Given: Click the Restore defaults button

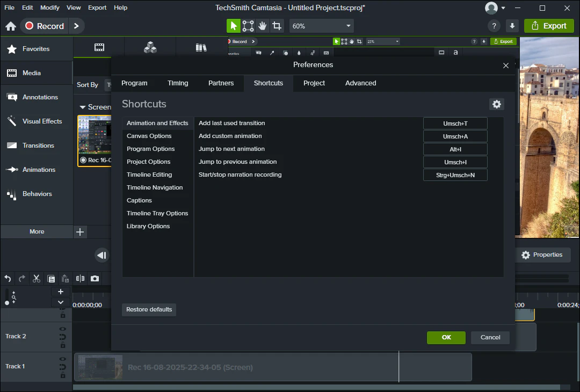Looking at the screenshot, I should point(149,309).
